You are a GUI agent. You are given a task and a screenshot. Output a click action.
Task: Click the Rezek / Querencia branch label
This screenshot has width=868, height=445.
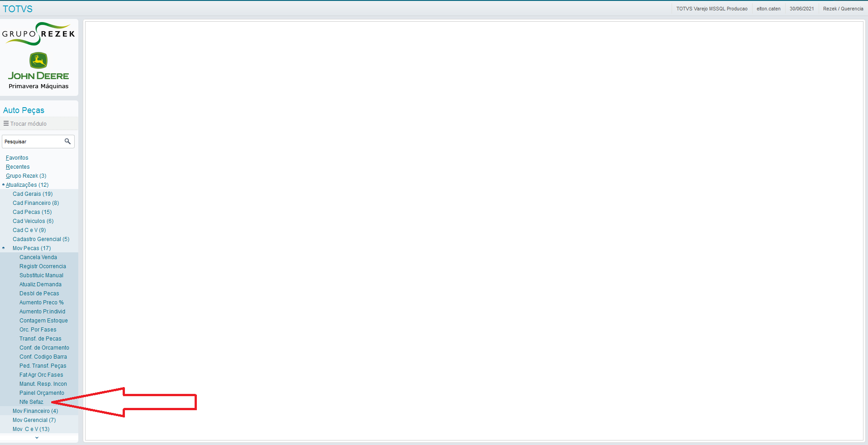pyautogui.click(x=843, y=9)
